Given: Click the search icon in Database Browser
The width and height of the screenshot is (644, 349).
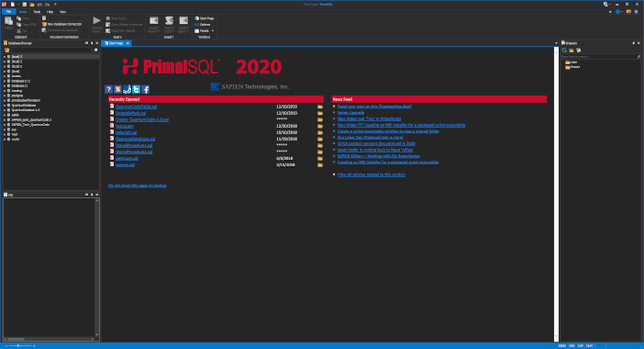Looking at the screenshot, I should [x=95, y=51].
